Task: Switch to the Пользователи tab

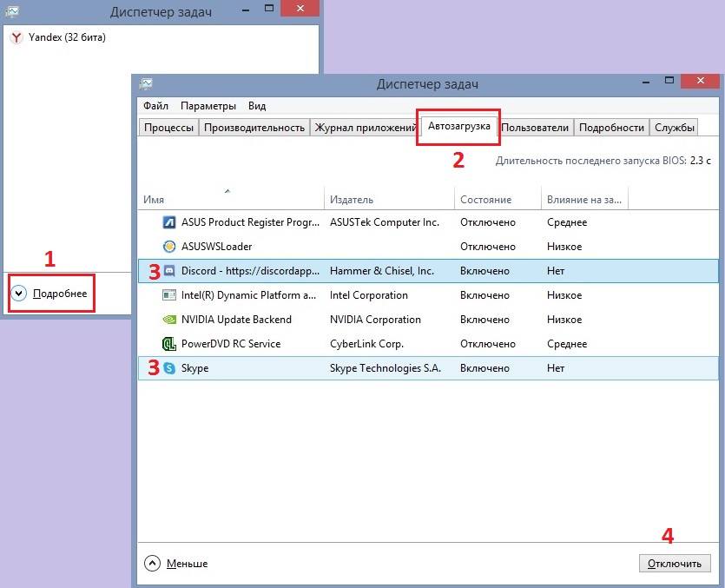Action: [535, 127]
